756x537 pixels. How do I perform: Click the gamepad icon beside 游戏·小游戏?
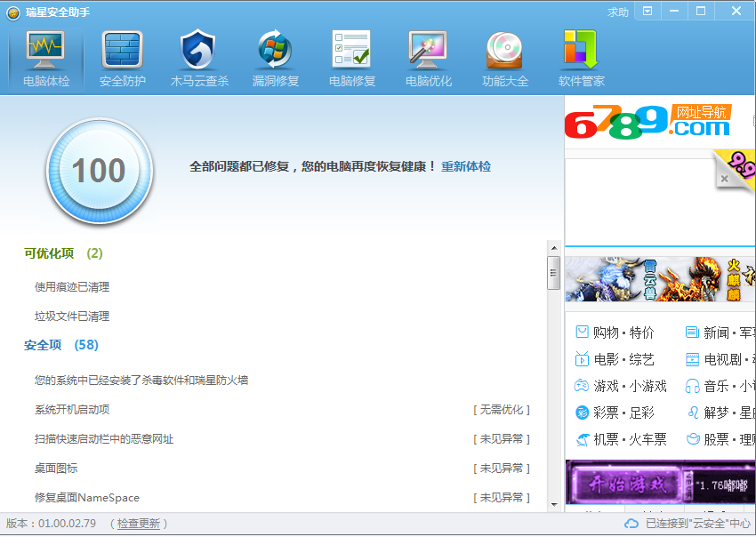[582, 386]
